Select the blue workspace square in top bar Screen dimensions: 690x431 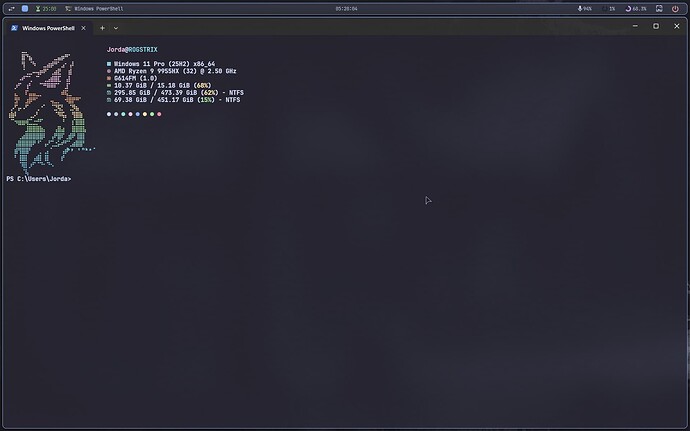click(x=25, y=8)
